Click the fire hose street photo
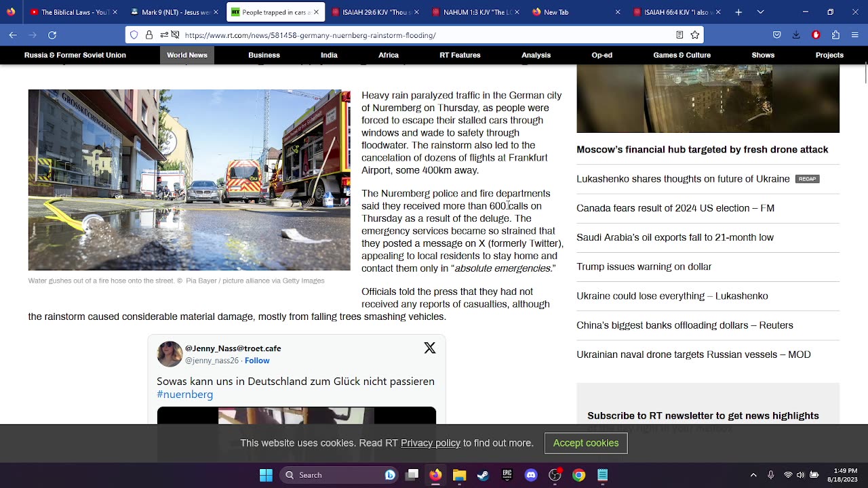This screenshot has width=868, height=488. tap(189, 180)
